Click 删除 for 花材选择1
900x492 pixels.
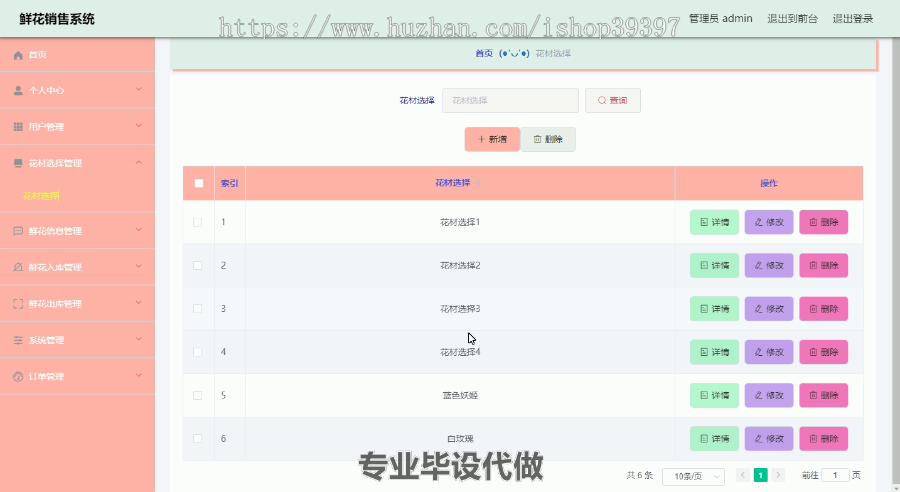tap(824, 222)
